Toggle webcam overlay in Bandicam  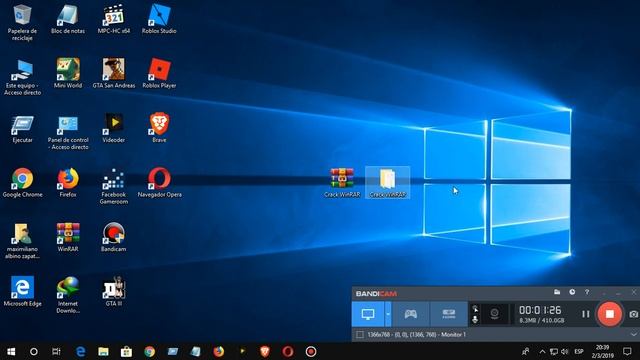[x=494, y=314]
